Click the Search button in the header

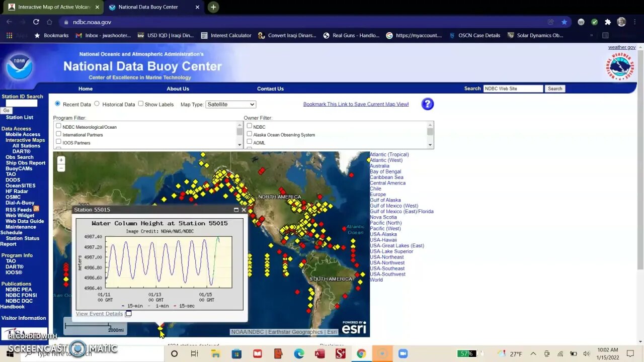(555, 88)
